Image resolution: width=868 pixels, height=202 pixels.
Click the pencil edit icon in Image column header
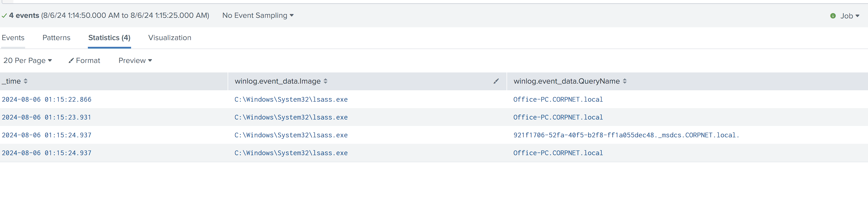tap(496, 81)
